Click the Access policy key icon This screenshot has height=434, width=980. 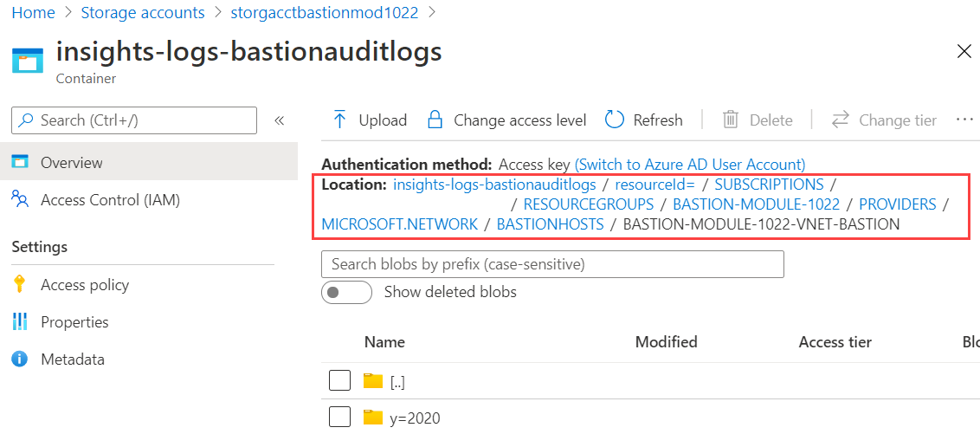tap(19, 284)
